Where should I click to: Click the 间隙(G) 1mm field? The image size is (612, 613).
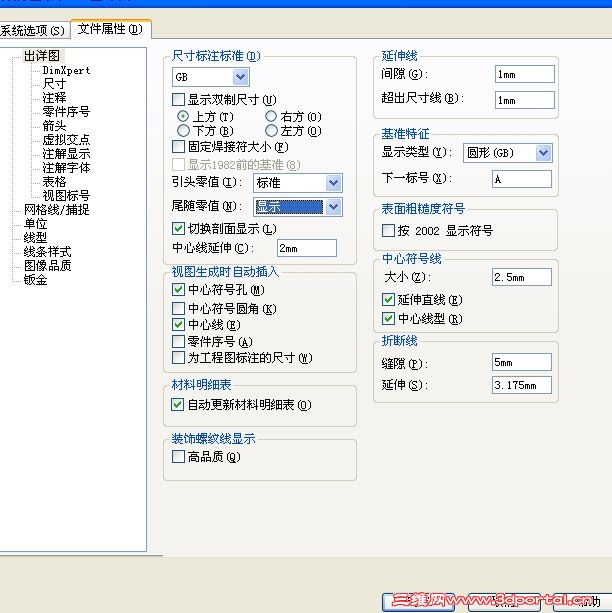coord(525,74)
